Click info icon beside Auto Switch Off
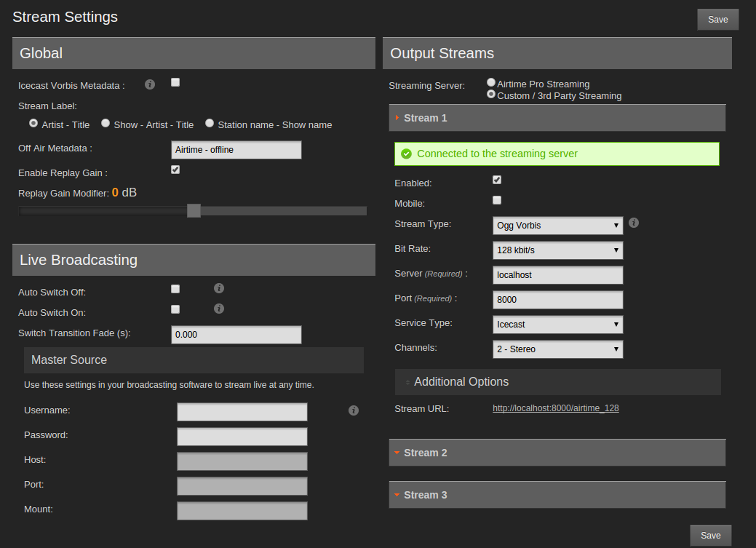The height and width of the screenshot is (548, 756). [219, 288]
